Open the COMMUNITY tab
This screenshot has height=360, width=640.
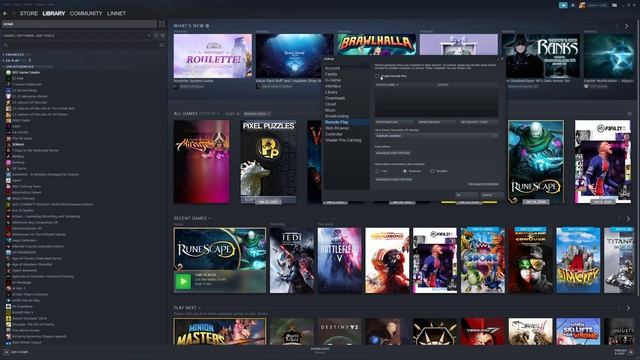tap(86, 13)
